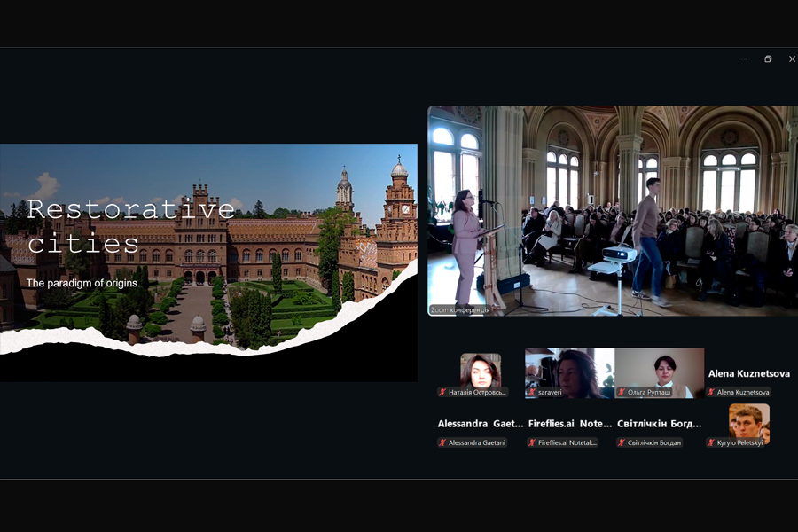Select the Світлічкін Богдан participant tile
This screenshot has width=798, height=532.
click(x=660, y=424)
